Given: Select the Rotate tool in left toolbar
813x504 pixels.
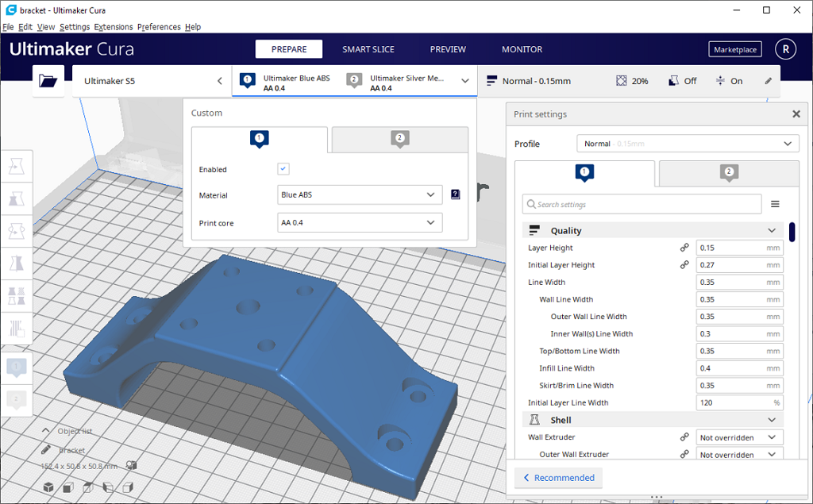Looking at the screenshot, I should point(16,231).
